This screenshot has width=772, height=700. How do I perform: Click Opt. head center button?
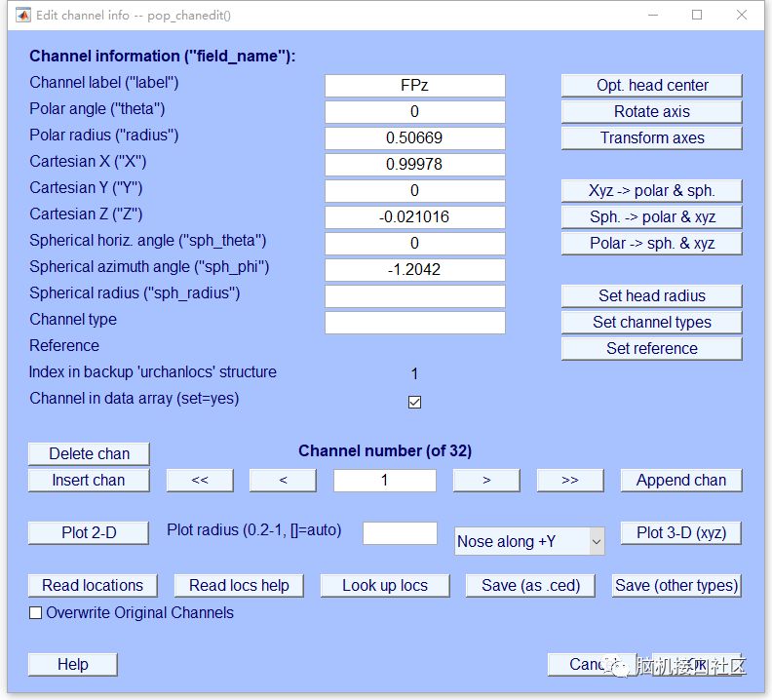point(652,85)
